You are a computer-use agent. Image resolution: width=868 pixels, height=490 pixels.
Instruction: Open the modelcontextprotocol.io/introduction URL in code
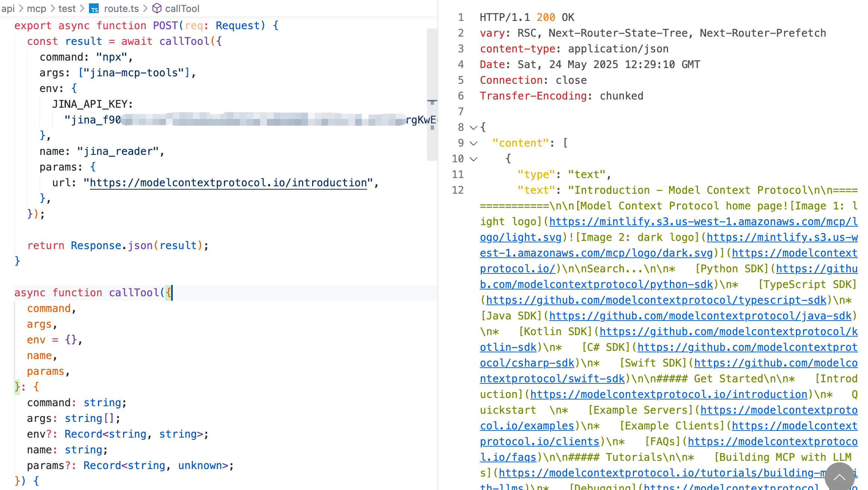228,183
